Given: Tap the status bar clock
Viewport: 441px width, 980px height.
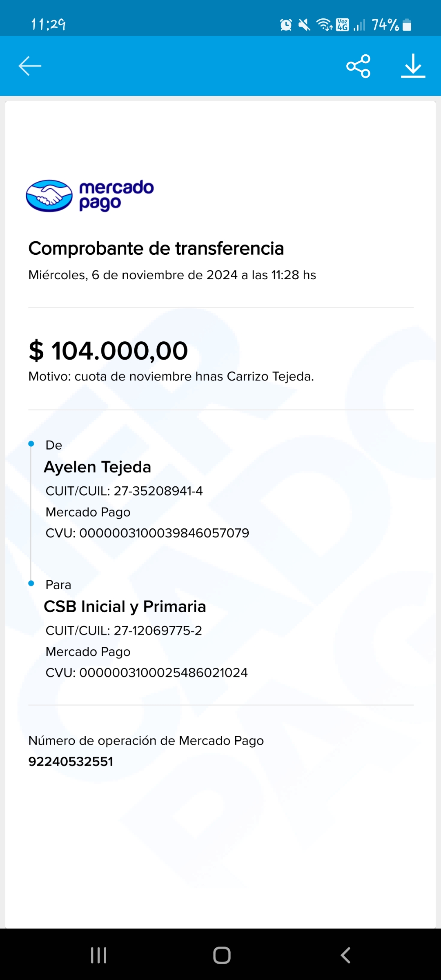Looking at the screenshot, I should click(x=48, y=24).
